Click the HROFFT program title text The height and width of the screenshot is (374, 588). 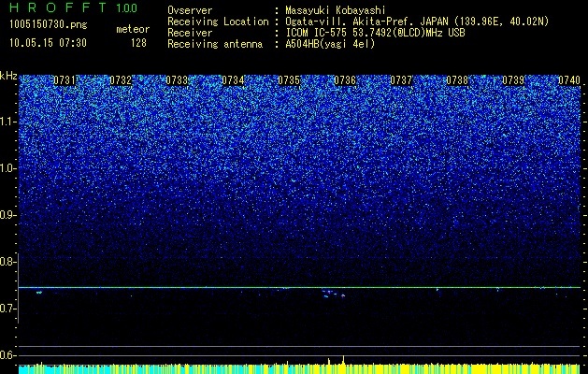(x=57, y=7)
